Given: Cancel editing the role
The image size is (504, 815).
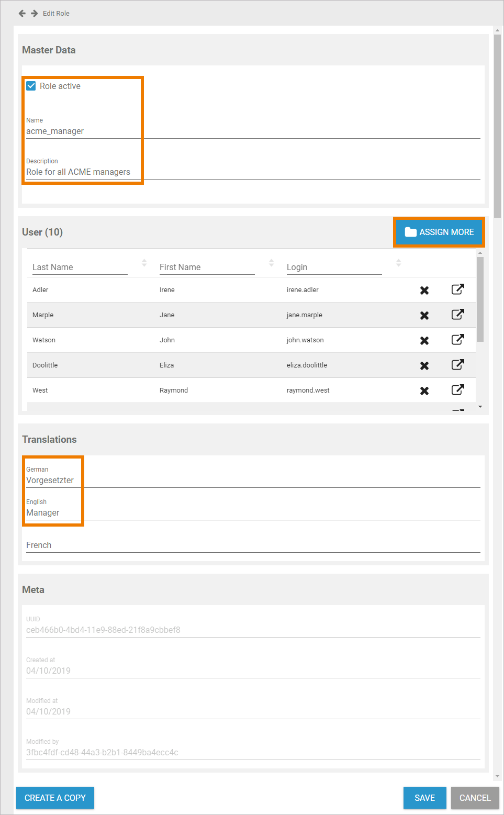Looking at the screenshot, I should click(x=475, y=798).
